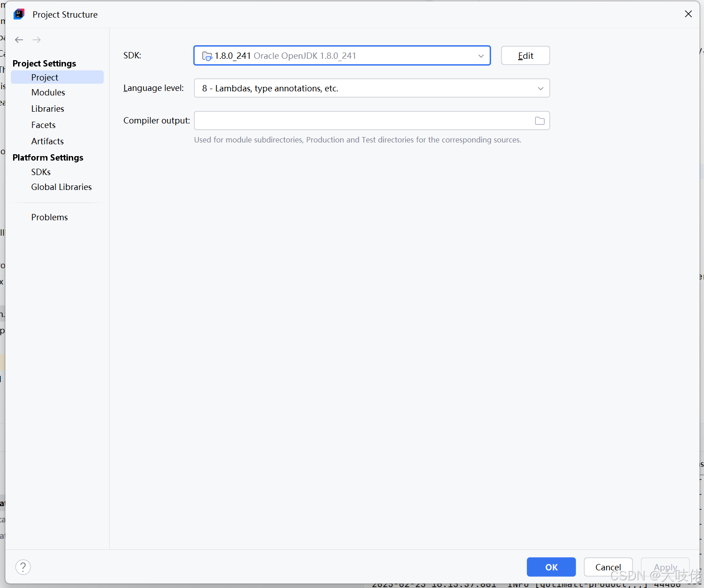The image size is (704, 588).
Task: Click the Edit button next to SDK
Action: pyautogui.click(x=525, y=55)
